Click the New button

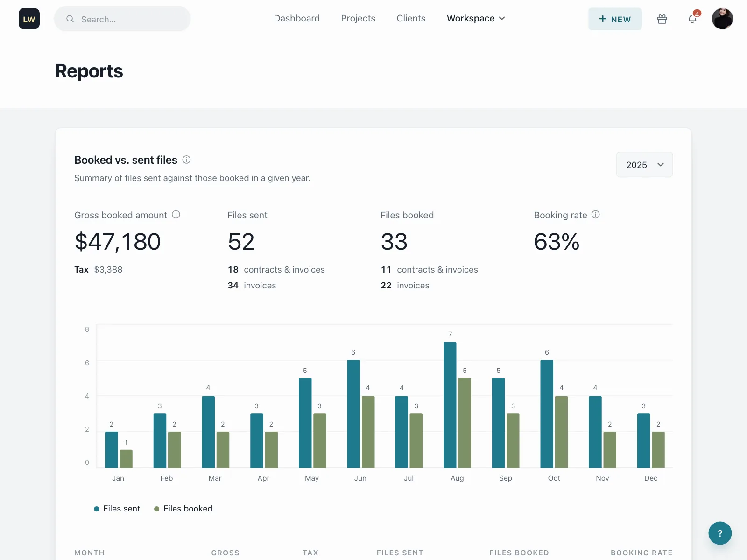coord(615,19)
